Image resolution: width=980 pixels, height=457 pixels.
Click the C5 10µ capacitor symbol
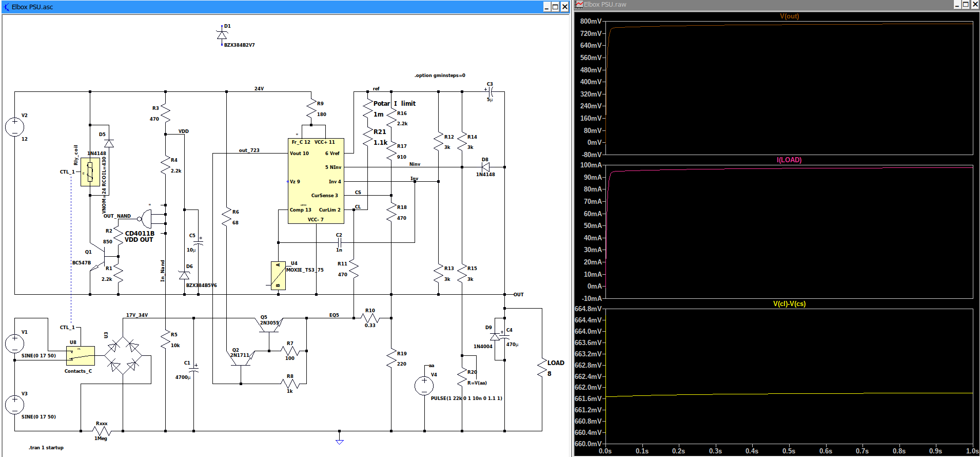tap(198, 244)
